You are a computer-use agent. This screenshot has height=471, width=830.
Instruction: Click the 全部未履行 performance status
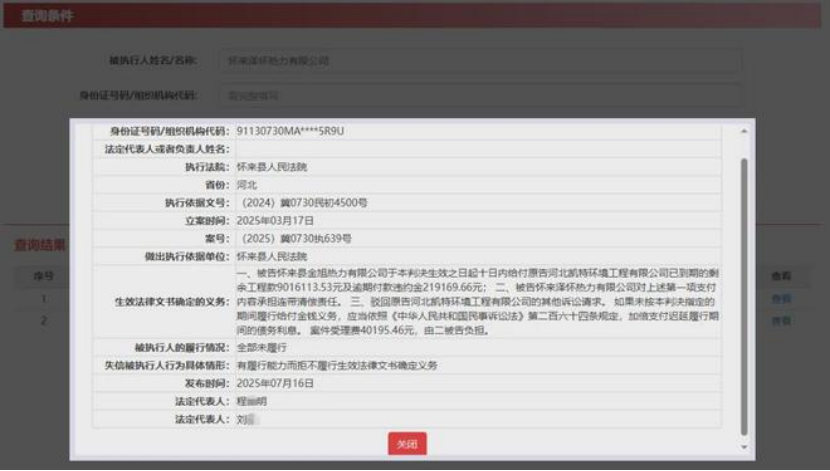click(x=261, y=347)
